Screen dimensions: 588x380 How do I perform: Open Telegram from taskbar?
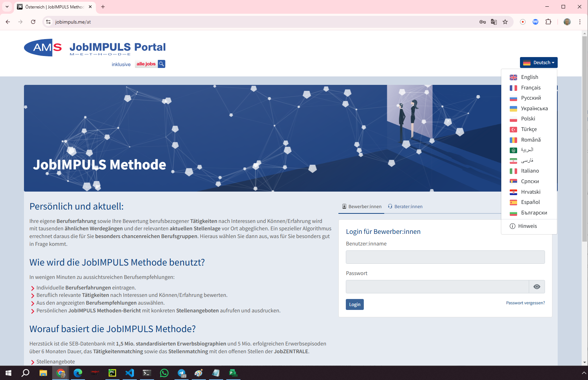182,373
